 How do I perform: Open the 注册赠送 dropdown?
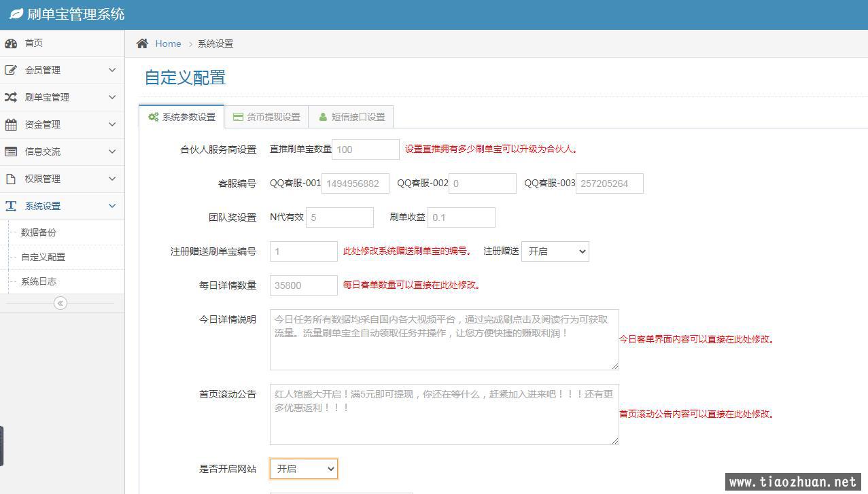pos(555,251)
